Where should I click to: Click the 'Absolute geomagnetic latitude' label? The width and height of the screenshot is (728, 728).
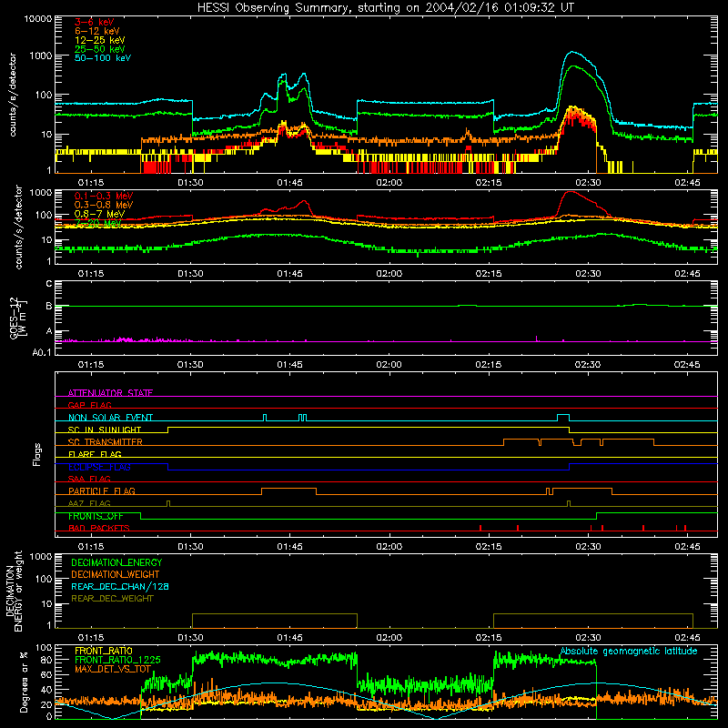[x=629, y=651]
